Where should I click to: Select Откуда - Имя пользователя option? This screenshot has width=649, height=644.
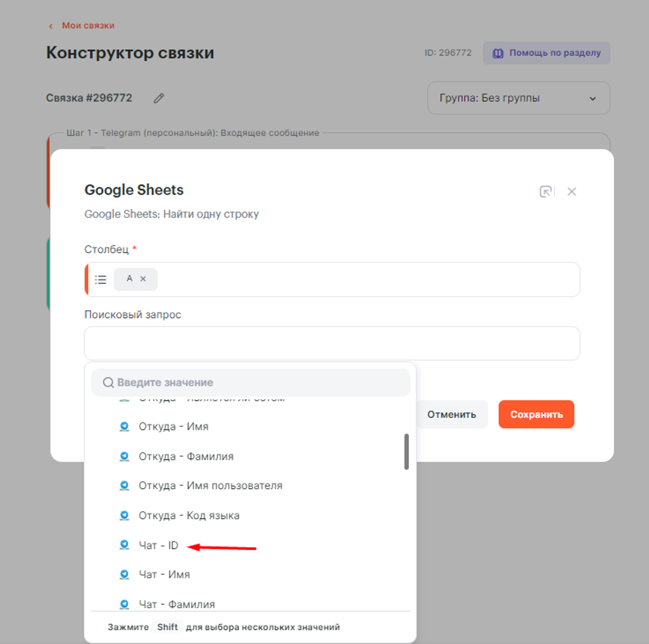[x=210, y=485]
